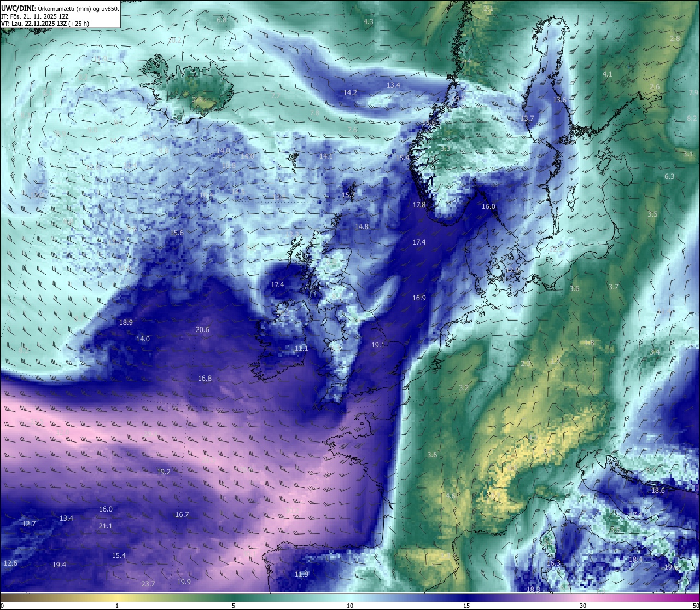700x610 pixels.
Task: Click the 16.9 value over the North Sea
Action: tap(419, 298)
